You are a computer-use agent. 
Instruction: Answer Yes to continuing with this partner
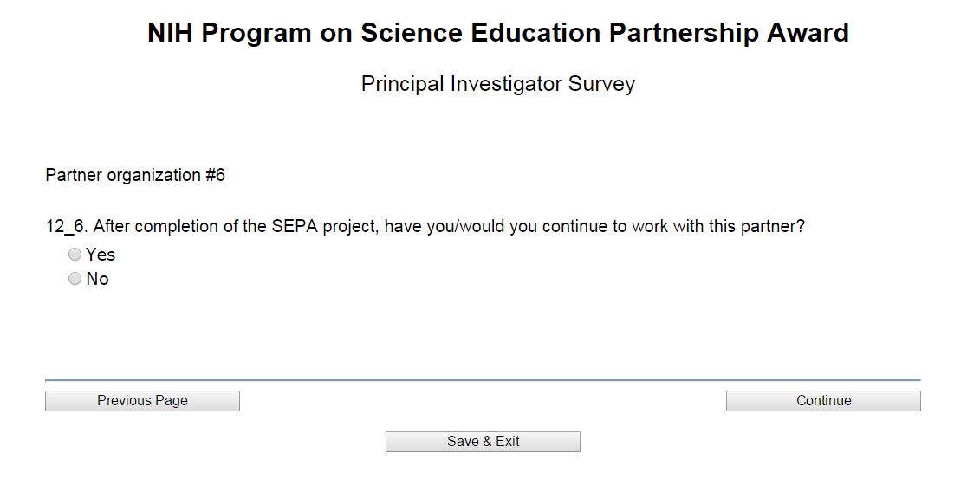click(x=75, y=255)
